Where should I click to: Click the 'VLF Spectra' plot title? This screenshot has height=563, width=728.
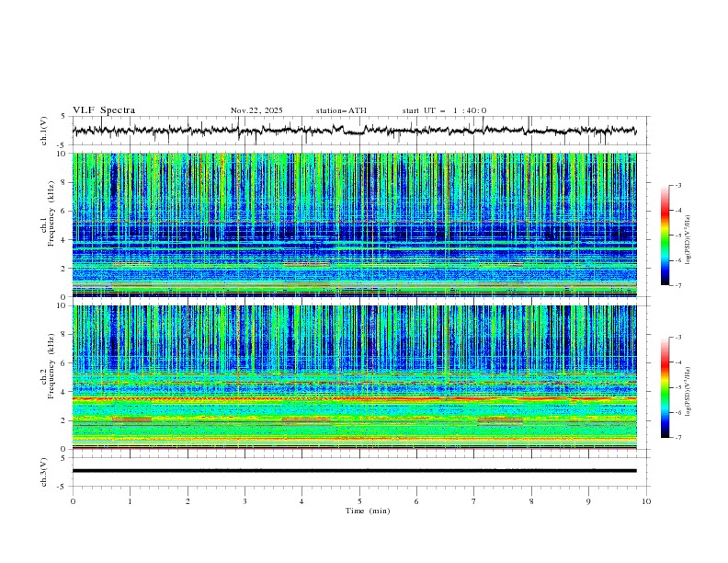pos(104,110)
